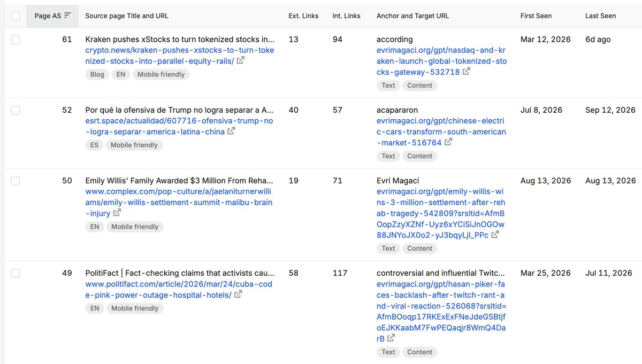Click the Int. Links column header
This screenshot has width=642, height=364.
[x=347, y=16]
